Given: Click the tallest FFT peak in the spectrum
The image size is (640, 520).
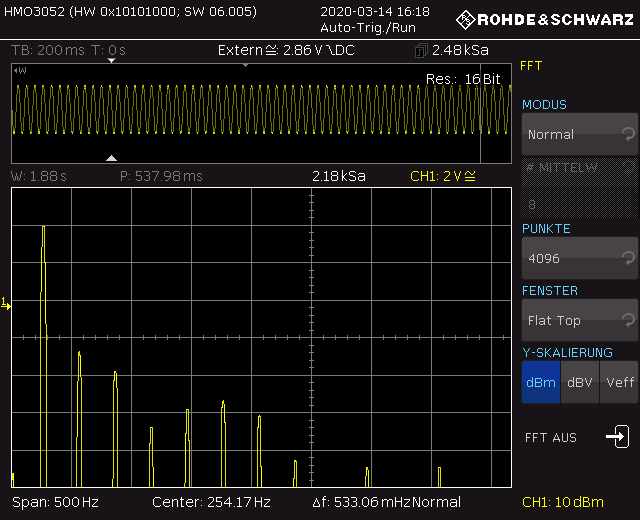Looking at the screenshot, I should [x=43, y=229].
